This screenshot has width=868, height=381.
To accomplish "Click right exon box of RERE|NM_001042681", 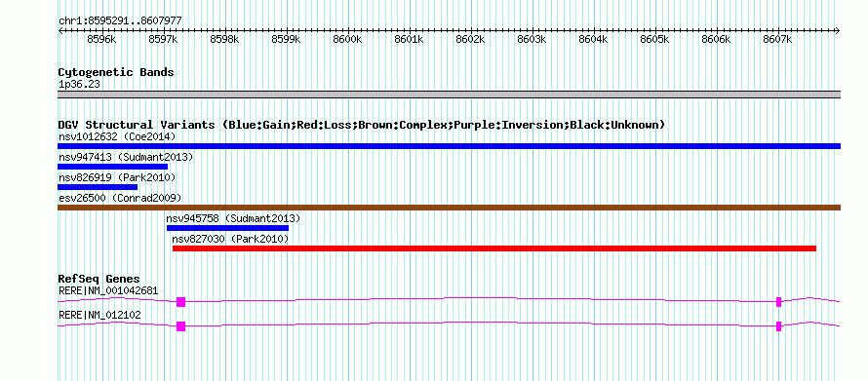I will 778,302.
